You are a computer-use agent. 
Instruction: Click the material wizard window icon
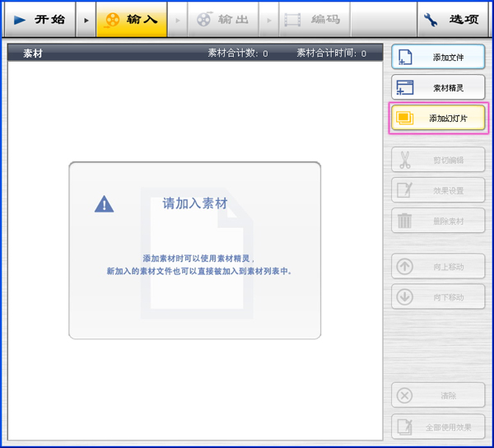[x=405, y=87]
